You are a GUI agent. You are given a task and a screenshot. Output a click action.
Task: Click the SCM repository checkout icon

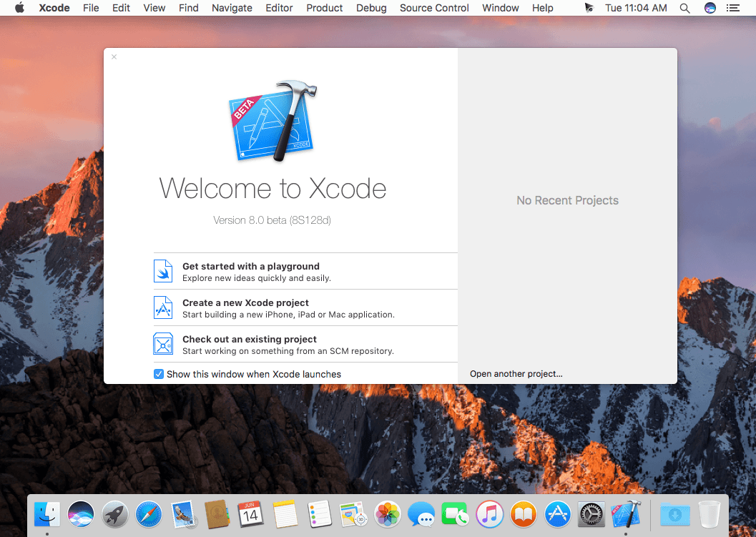[x=163, y=344]
